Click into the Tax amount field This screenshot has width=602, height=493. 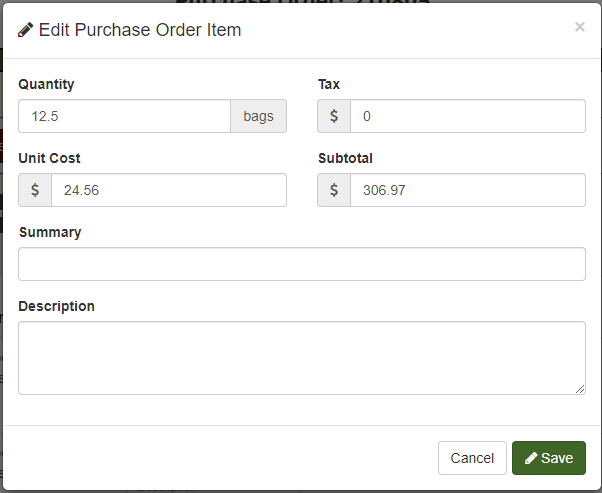[x=467, y=116]
